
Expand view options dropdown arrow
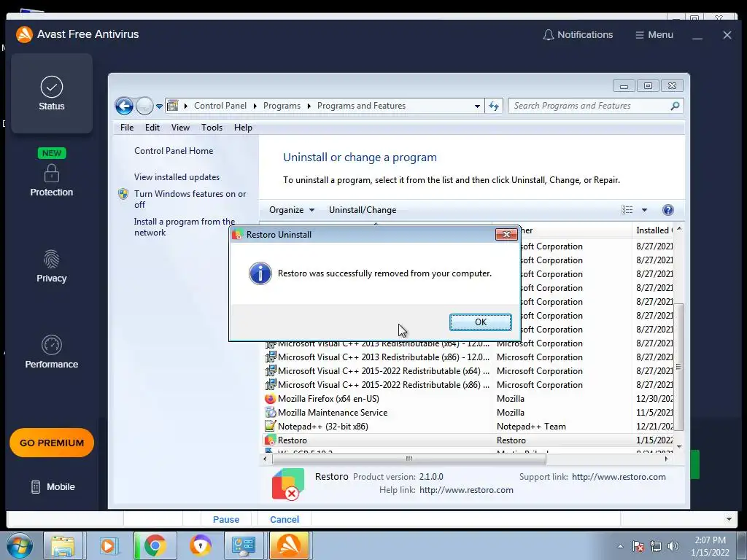tap(644, 210)
